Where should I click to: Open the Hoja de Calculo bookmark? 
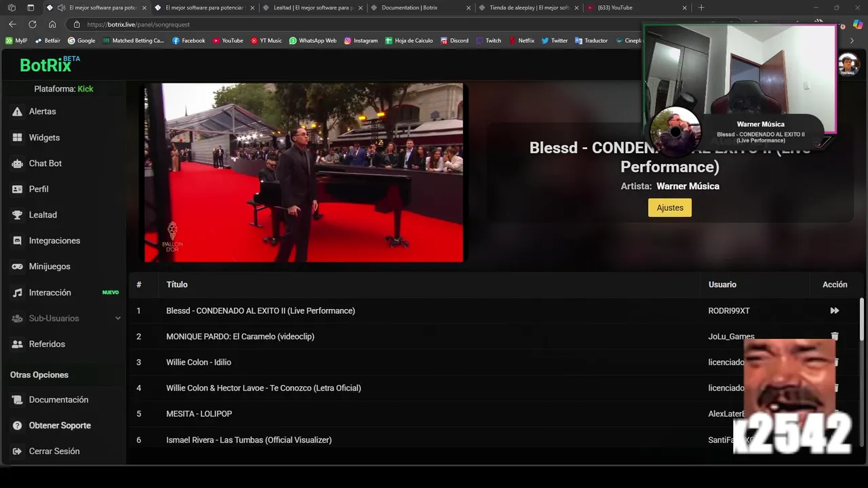coord(409,41)
